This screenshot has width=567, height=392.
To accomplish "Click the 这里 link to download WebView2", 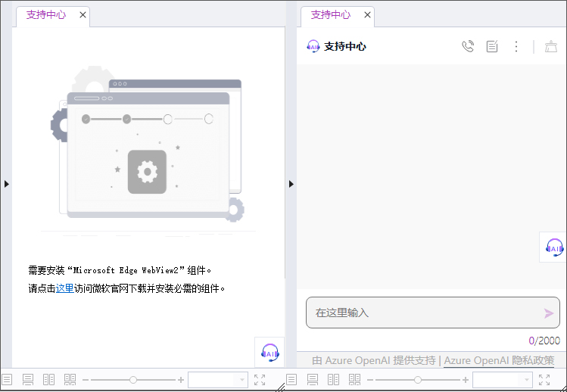I will (x=64, y=288).
